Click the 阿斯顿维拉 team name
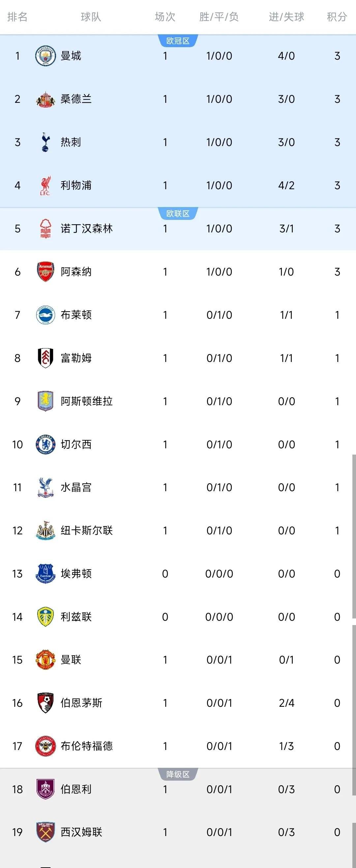Screen dimensions: 356x868 pos(87,401)
